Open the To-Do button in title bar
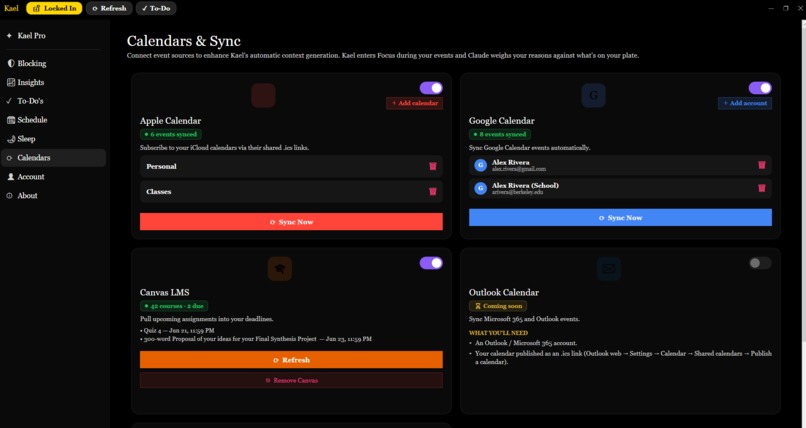The width and height of the screenshot is (806, 428). click(156, 8)
